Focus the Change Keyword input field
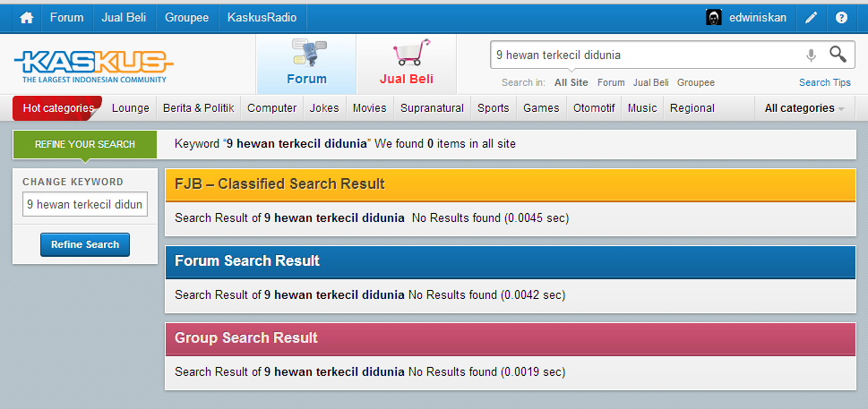Screen dimensions: 868x409 point(85,204)
